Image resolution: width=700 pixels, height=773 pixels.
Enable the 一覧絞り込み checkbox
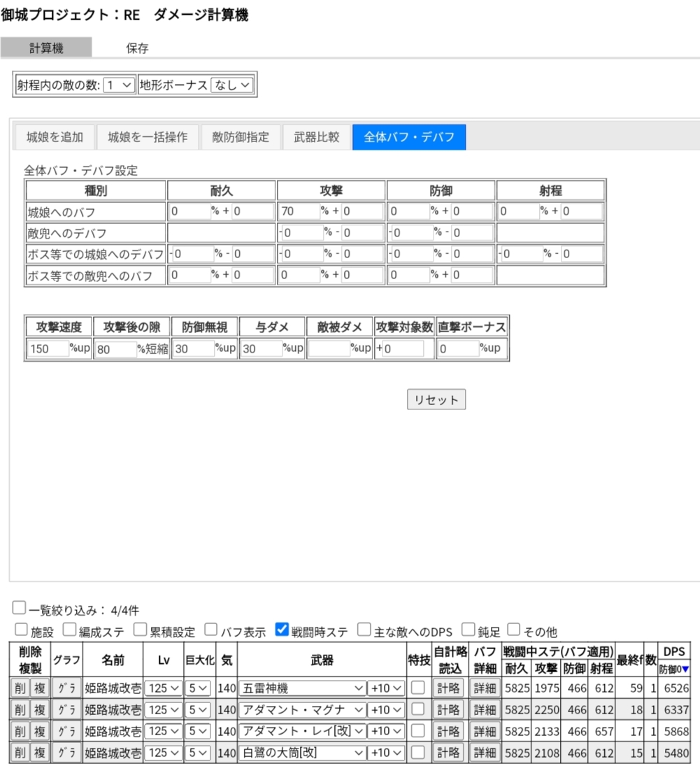[x=19, y=609]
